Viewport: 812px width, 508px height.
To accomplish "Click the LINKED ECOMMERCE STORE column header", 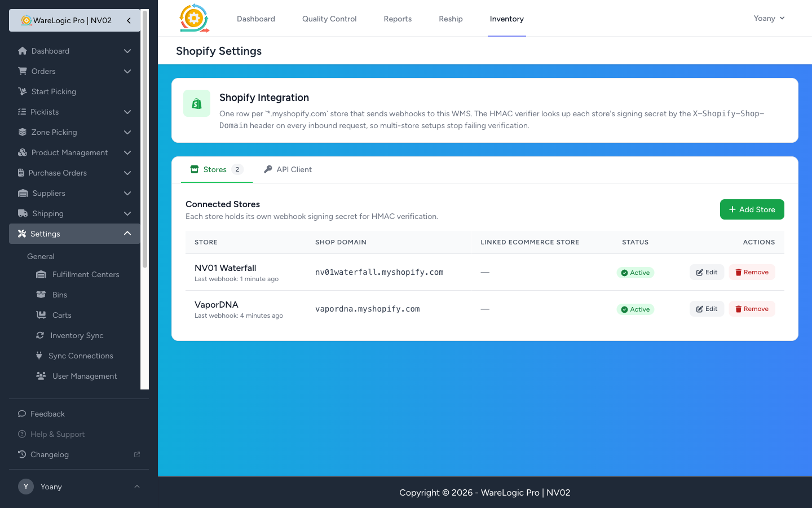I will click(530, 242).
